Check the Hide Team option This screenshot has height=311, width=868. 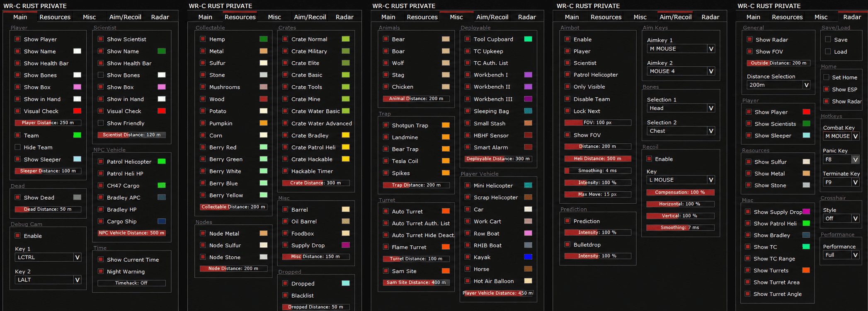click(17, 147)
